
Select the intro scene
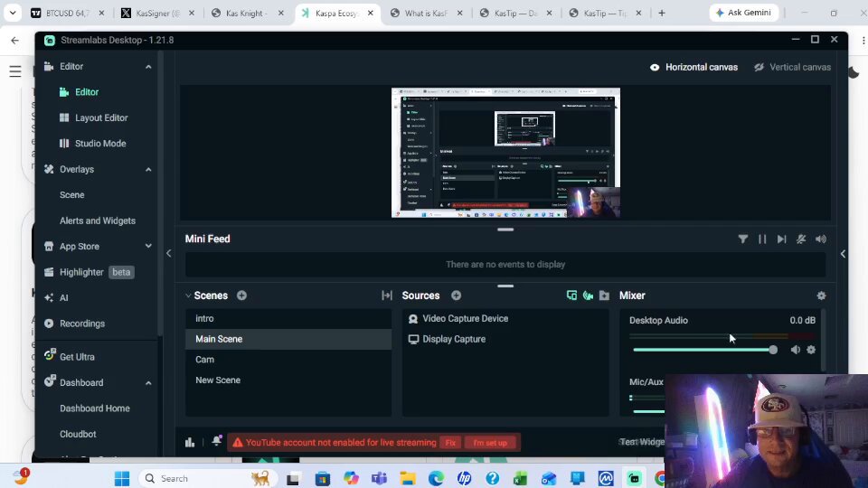288,319
